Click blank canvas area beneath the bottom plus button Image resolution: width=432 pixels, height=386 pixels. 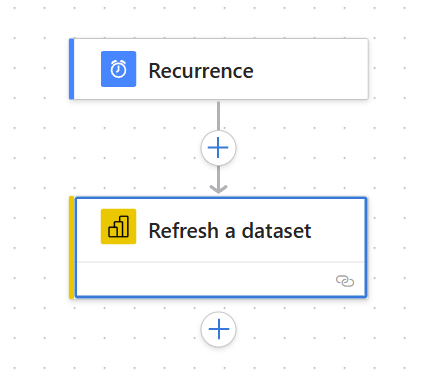coord(218,367)
